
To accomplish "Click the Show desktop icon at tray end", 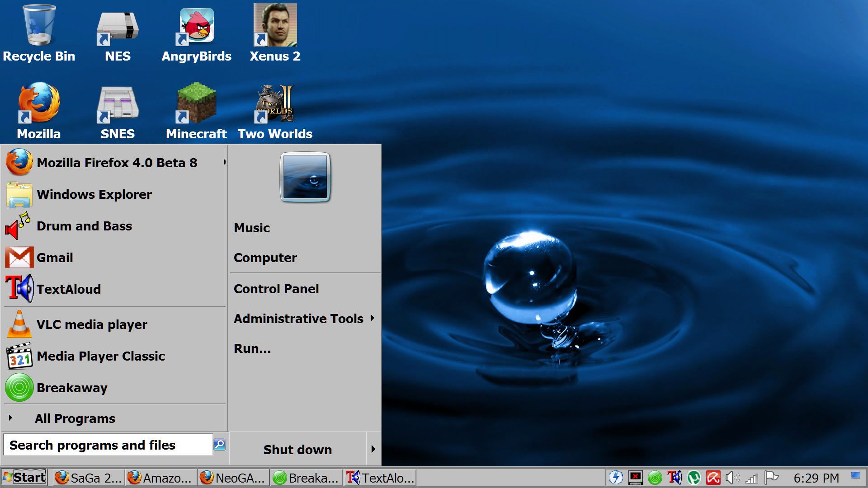I will [855, 476].
